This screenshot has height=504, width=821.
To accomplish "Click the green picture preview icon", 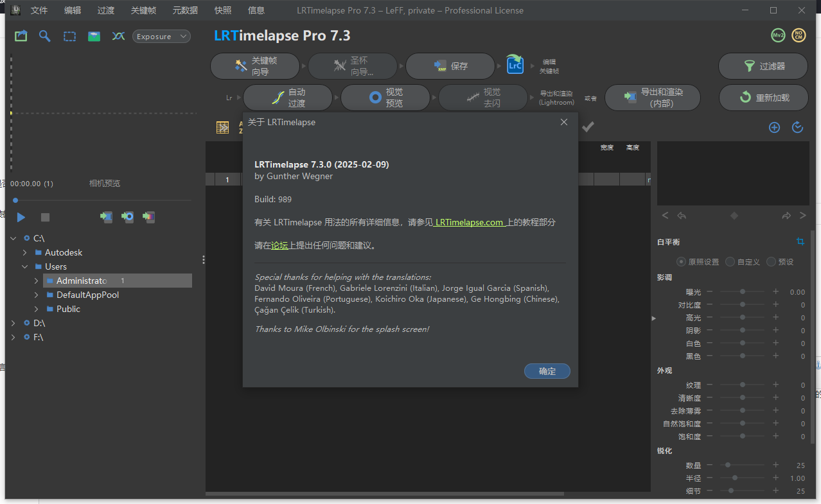I will (94, 37).
